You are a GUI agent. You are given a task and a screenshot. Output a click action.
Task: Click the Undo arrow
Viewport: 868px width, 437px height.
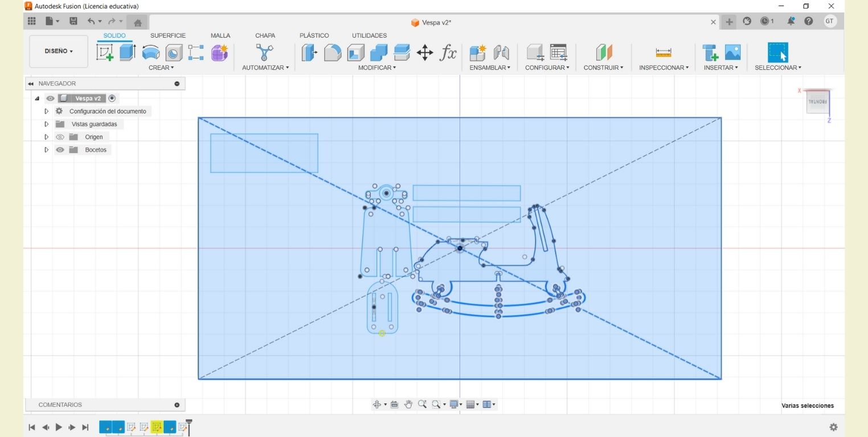coord(91,22)
